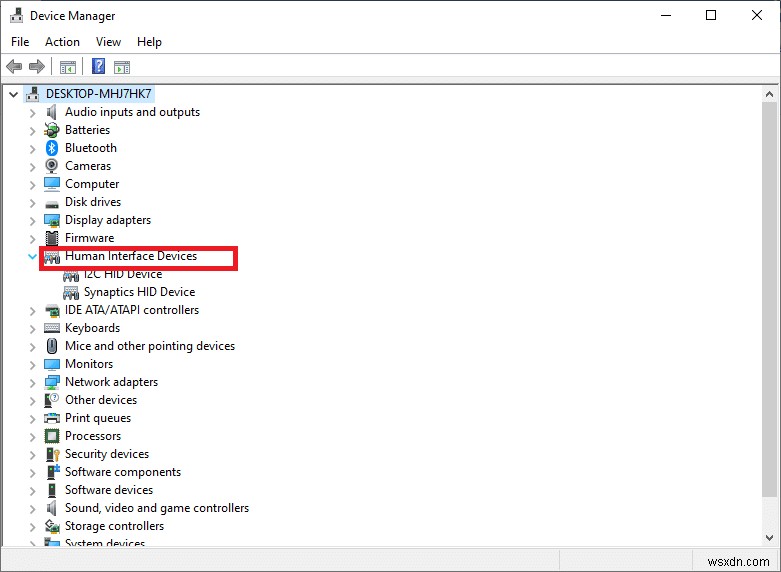Click the Keyboards category icon
This screenshot has height=572, width=781.
(x=52, y=328)
